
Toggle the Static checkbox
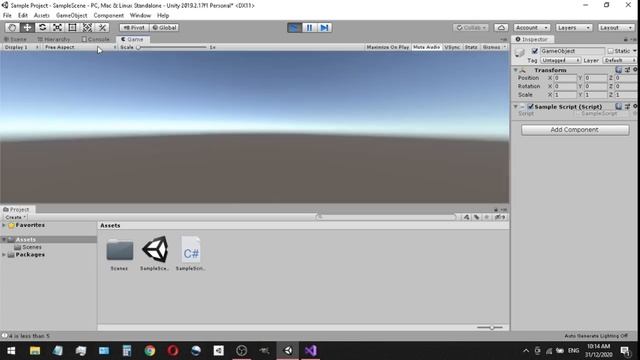pyautogui.click(x=611, y=51)
